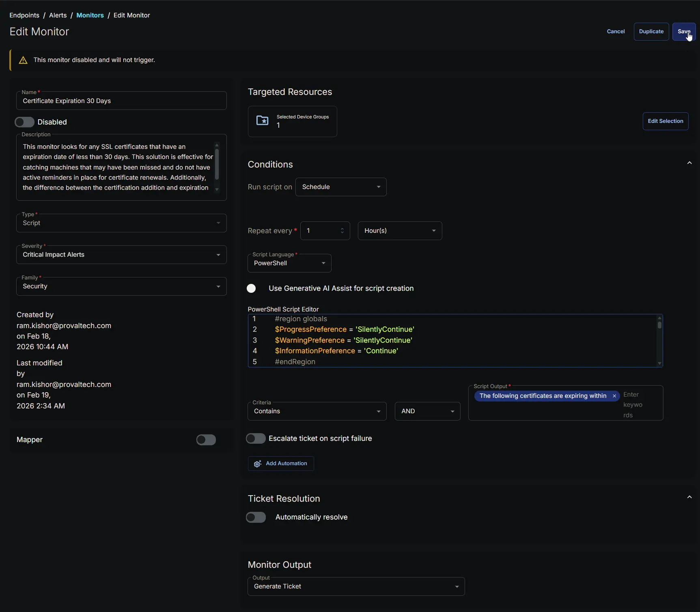Remove the certificates expiring keyword chip
700x612 pixels.
tap(614, 396)
